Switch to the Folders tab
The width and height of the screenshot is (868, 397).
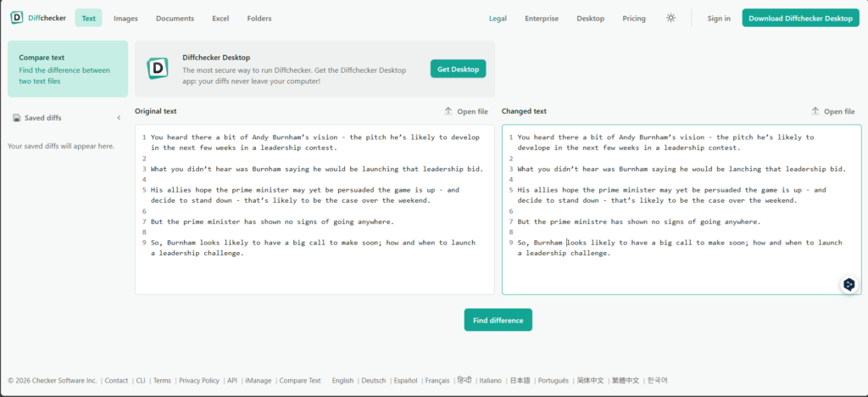(x=259, y=19)
